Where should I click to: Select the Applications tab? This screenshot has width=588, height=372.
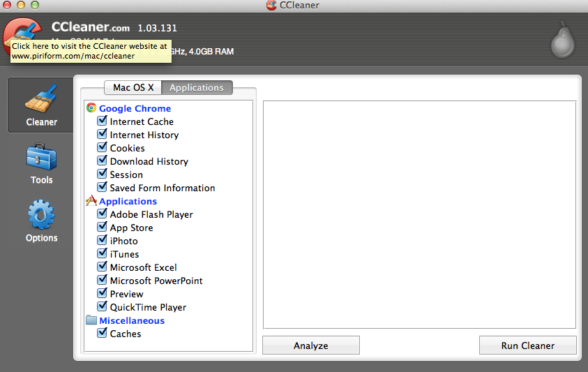[197, 87]
